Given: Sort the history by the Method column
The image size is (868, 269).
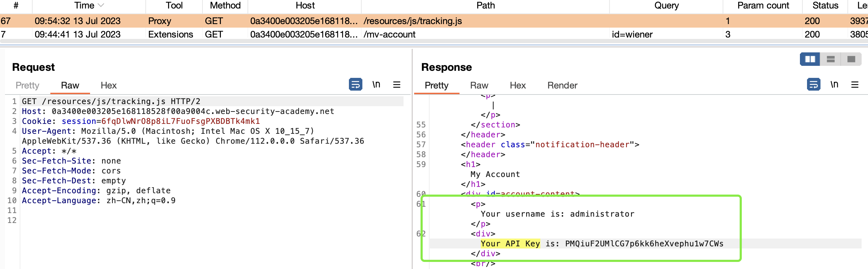Looking at the screenshot, I should [x=225, y=5].
